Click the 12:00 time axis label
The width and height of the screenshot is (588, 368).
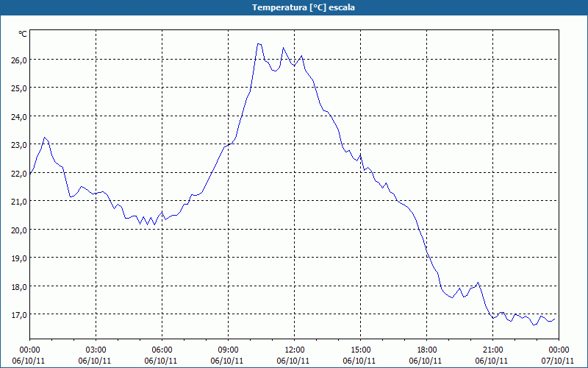pyautogui.click(x=295, y=350)
